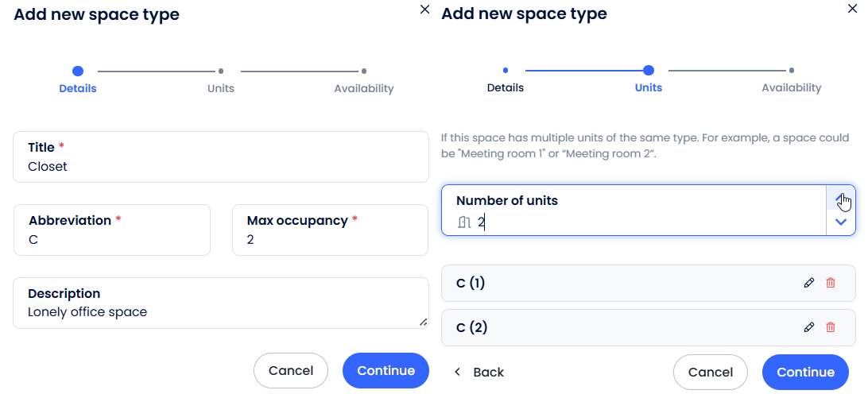Click the edit pencil for C (2)
This screenshot has height=394, width=868.
pos(809,327)
